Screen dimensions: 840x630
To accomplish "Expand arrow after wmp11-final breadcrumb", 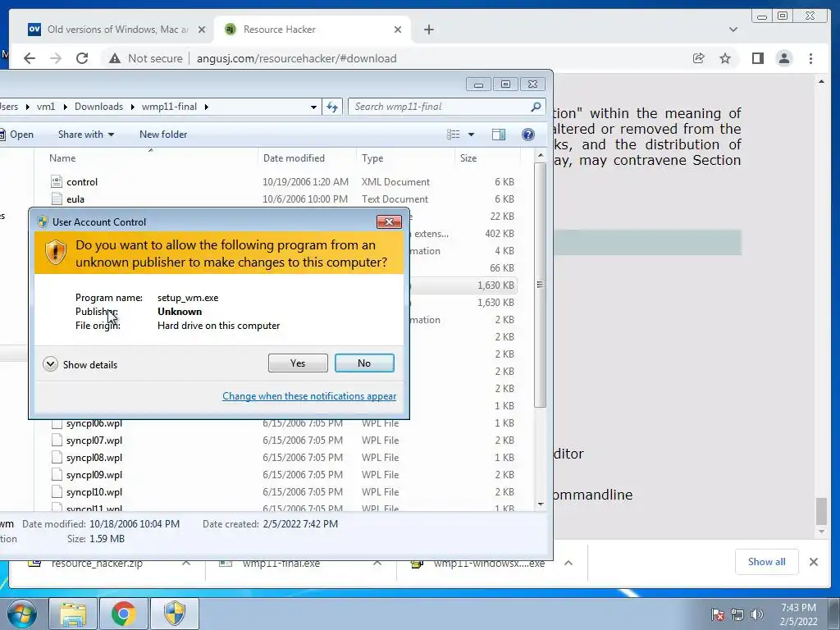I will tap(206, 107).
